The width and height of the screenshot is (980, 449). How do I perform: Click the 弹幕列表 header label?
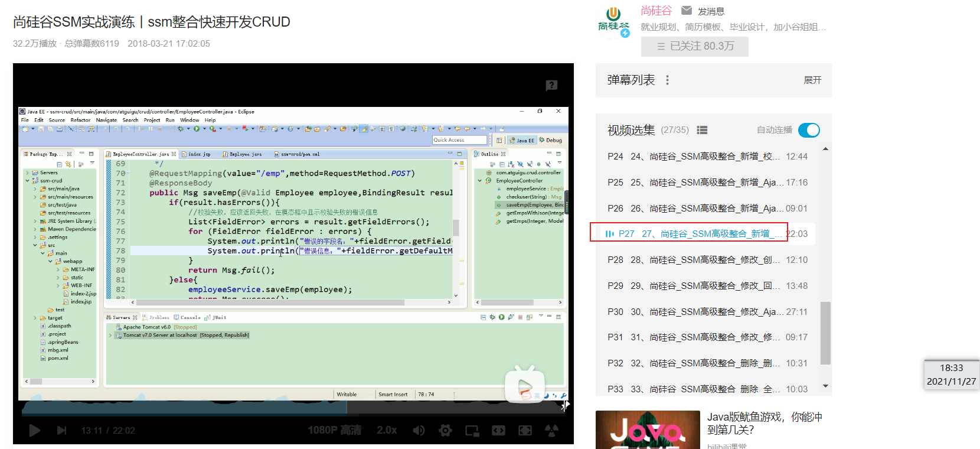[631, 80]
